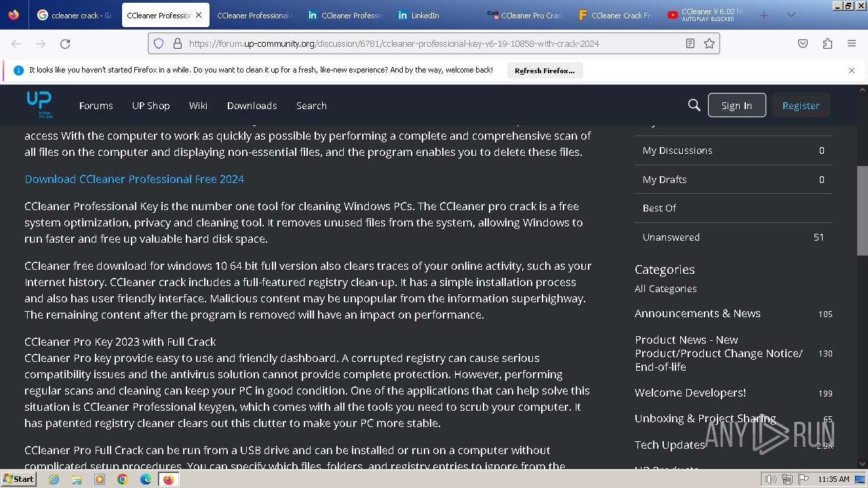Viewport: 868px width, 488px height.
Task: Open My Discussions in sidebar
Action: (x=734, y=150)
